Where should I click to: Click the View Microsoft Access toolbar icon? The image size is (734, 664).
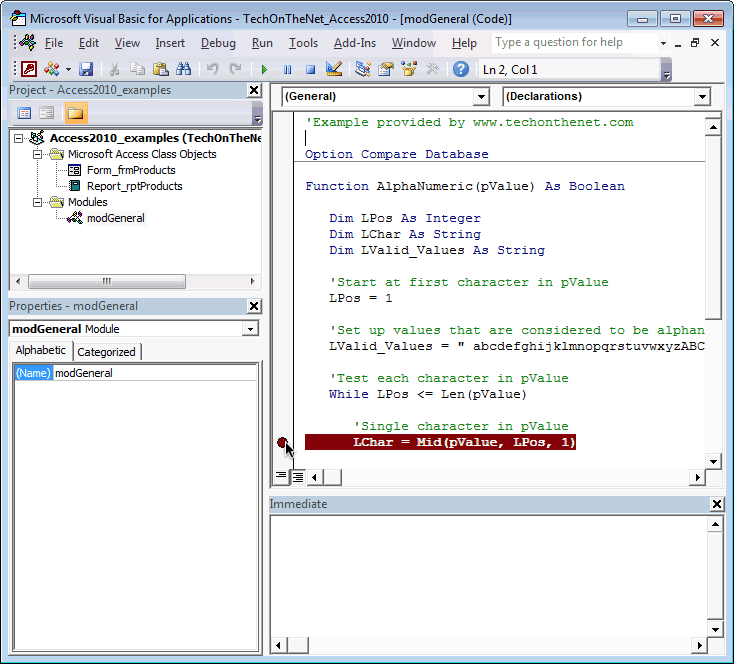pyautogui.click(x=29, y=69)
